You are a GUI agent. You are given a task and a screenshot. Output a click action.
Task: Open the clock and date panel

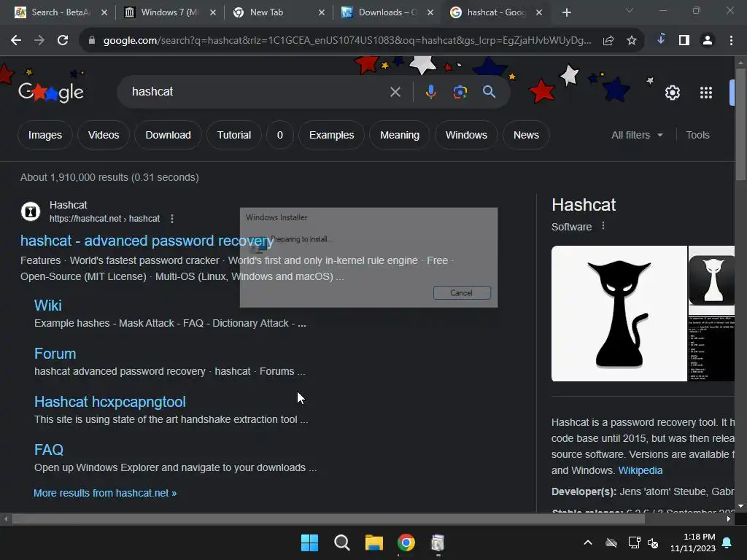pos(693,542)
